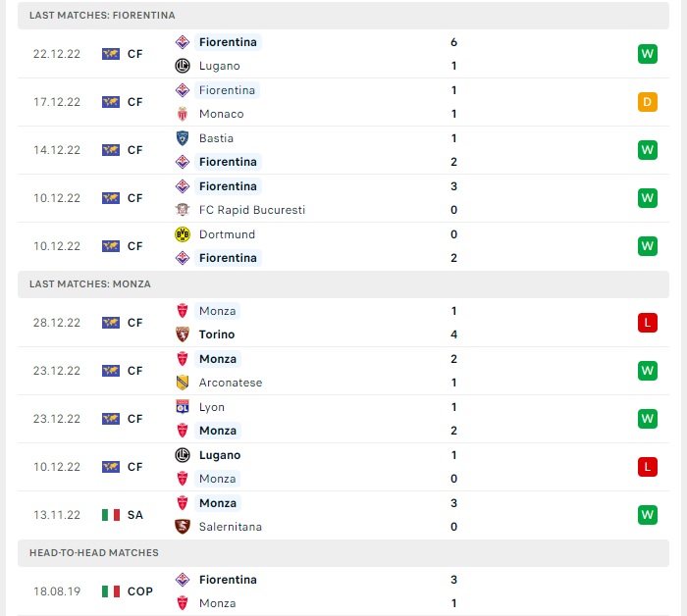This screenshot has height=616, width=687.
Task: Click the FC Rapid Bucuresti crest icon
Action: pos(183,210)
